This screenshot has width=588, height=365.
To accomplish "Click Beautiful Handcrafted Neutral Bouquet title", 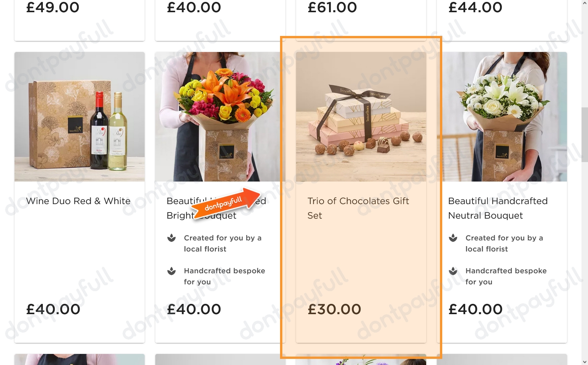I will 498,208.
